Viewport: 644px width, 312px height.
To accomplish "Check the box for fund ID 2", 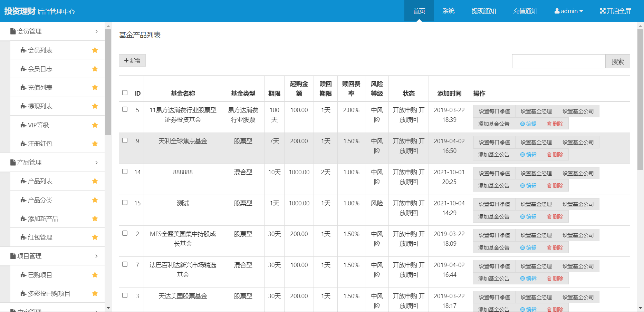I will [x=125, y=233].
